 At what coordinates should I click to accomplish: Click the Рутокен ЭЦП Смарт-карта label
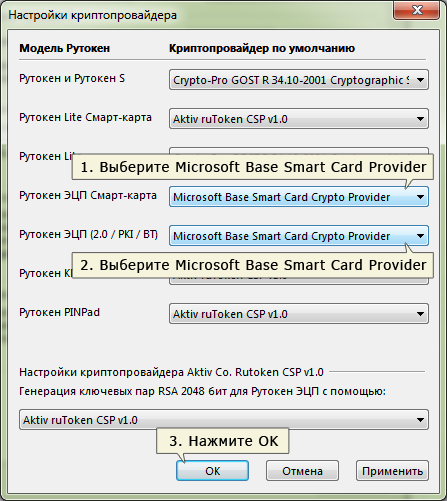[88, 195]
